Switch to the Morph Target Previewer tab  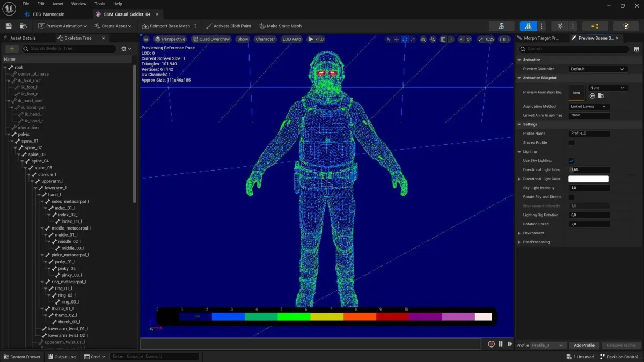click(541, 38)
